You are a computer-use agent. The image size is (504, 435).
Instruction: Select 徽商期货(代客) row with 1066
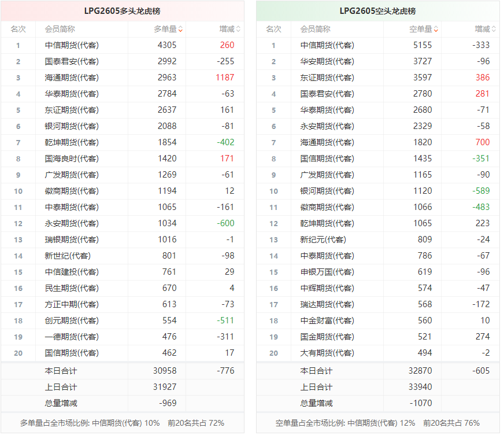point(378,207)
